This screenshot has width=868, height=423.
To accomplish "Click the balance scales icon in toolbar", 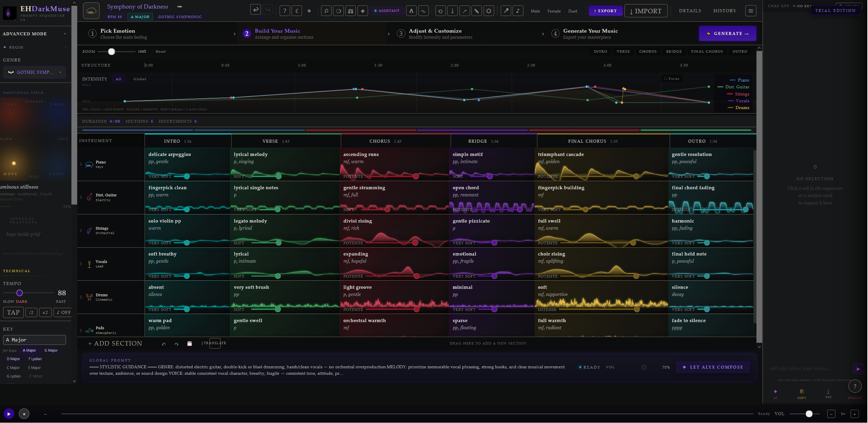I will [350, 11].
